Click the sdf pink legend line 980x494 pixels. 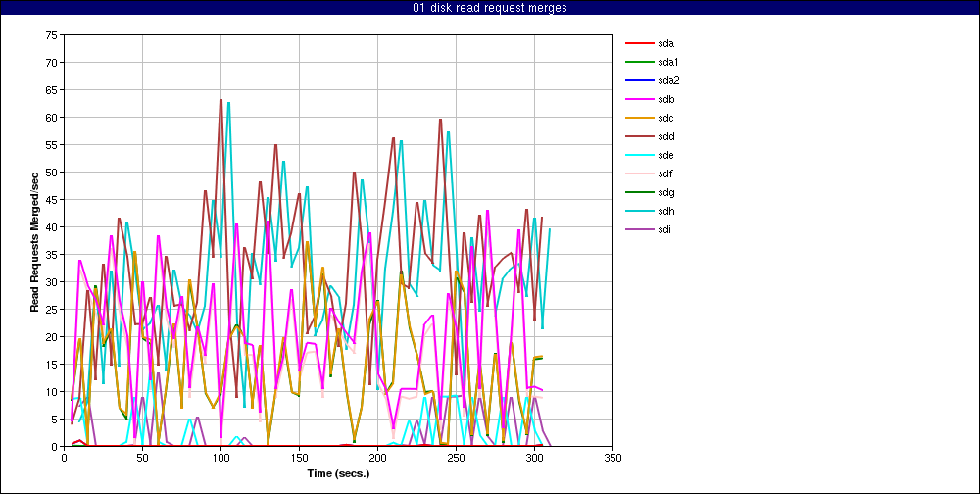[638, 173]
